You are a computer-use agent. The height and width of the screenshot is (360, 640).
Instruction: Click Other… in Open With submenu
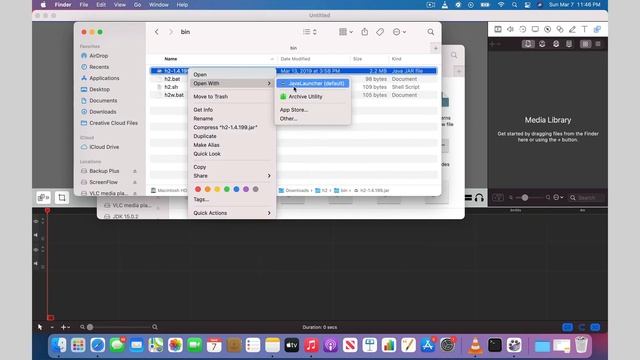pos(289,118)
